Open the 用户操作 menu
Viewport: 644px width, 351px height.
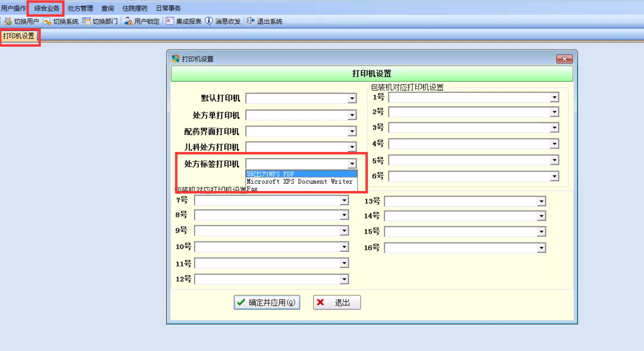click(x=14, y=8)
